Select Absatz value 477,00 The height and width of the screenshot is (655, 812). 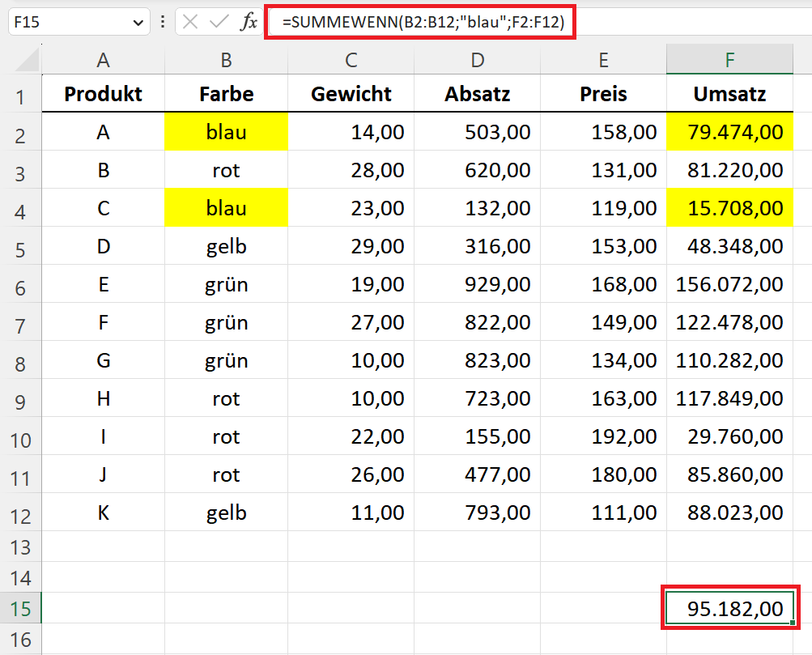click(478, 474)
